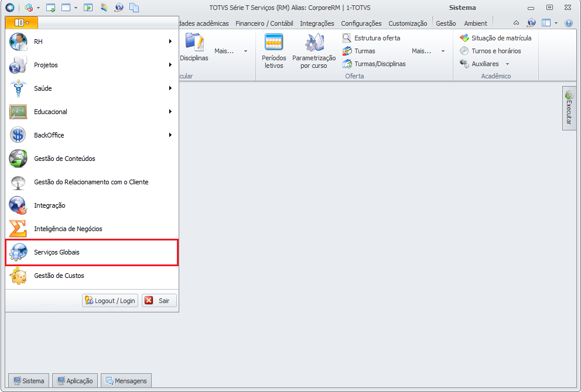Switch to the Integrações ribbon tab
This screenshot has height=392, width=581.
tap(317, 23)
